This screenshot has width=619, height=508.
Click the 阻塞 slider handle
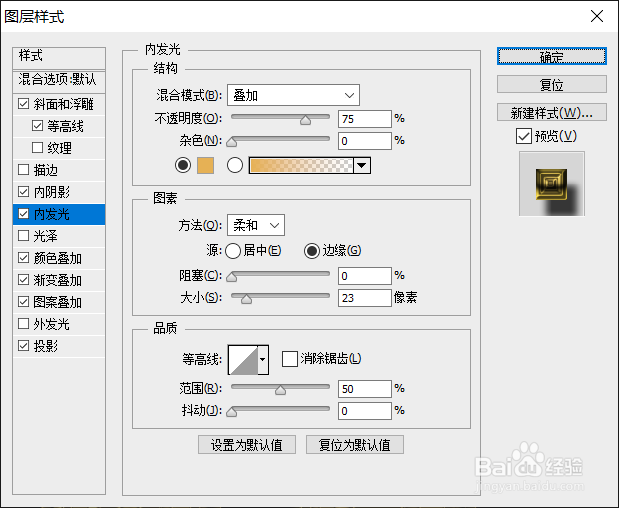pos(232,277)
